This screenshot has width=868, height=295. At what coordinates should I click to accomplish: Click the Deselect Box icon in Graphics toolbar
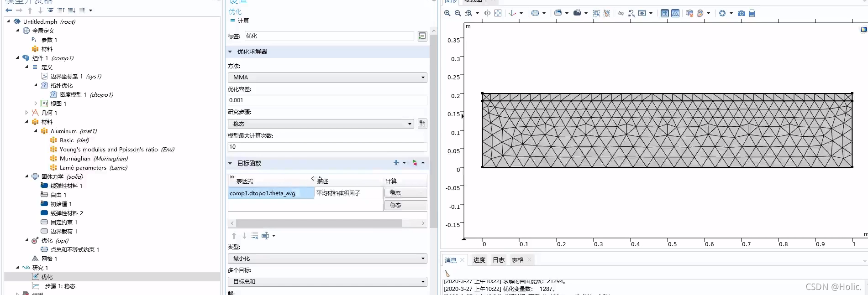pyautogui.click(x=607, y=13)
